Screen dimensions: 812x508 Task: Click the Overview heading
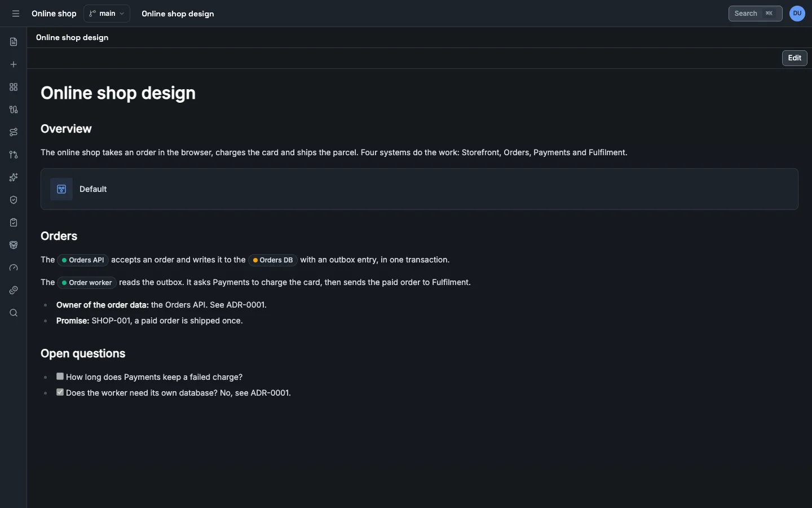pyautogui.click(x=66, y=129)
